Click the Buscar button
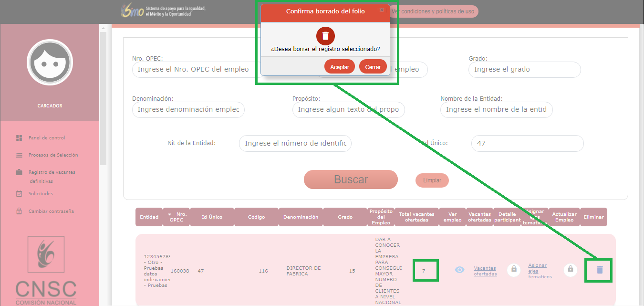This screenshot has width=644, height=306. [351, 179]
